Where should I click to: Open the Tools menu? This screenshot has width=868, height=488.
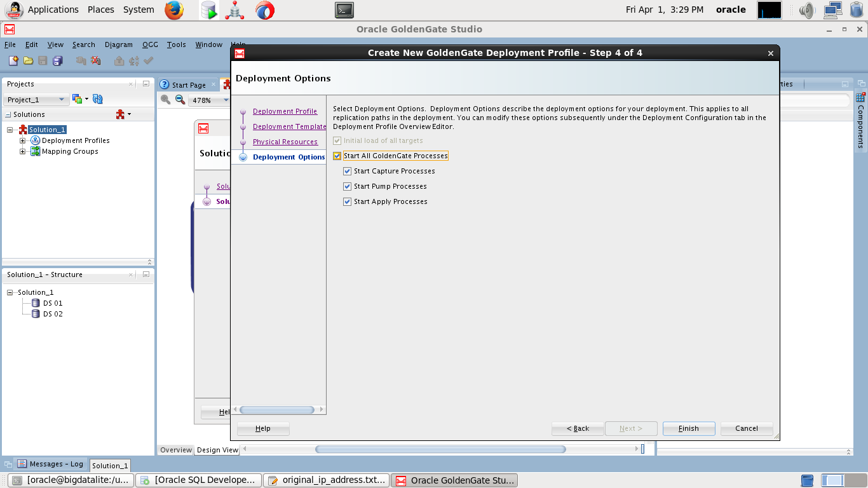coord(177,44)
